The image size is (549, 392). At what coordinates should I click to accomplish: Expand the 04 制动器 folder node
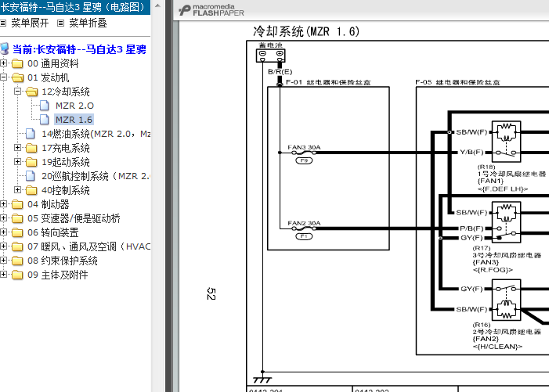3,204
